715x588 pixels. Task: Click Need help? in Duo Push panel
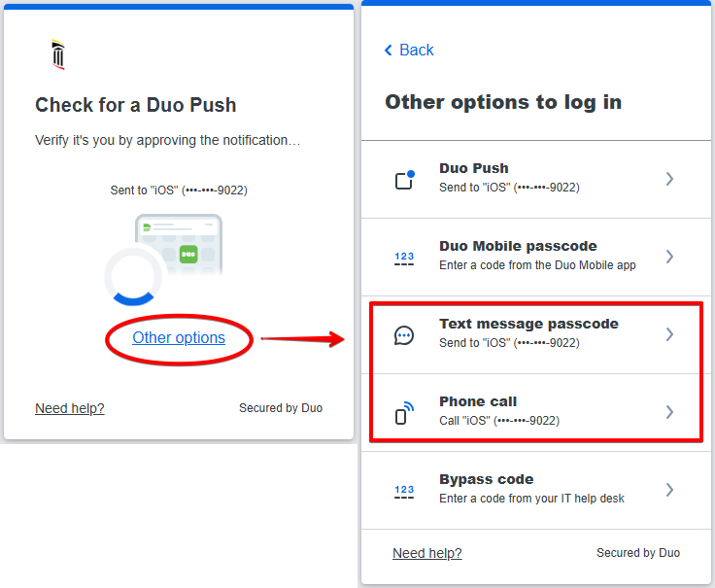pyautogui.click(x=70, y=408)
